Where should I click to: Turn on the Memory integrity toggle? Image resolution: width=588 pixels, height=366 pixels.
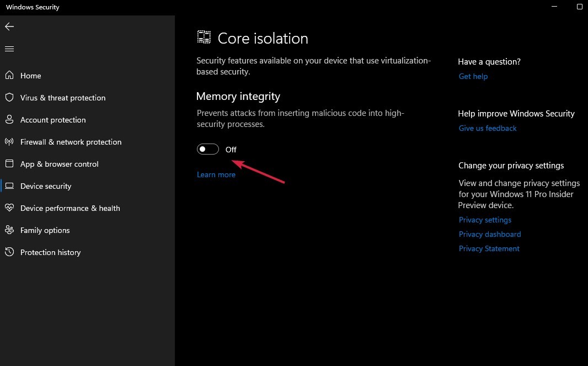click(208, 149)
